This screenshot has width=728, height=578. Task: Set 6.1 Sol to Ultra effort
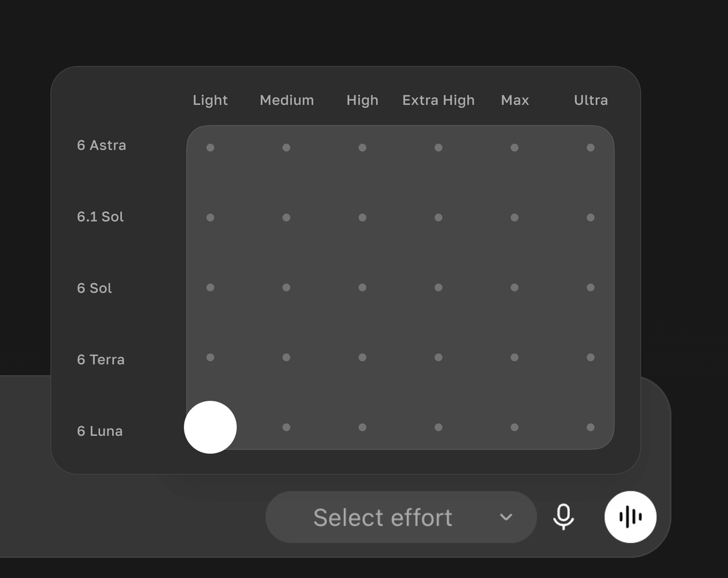tap(591, 217)
